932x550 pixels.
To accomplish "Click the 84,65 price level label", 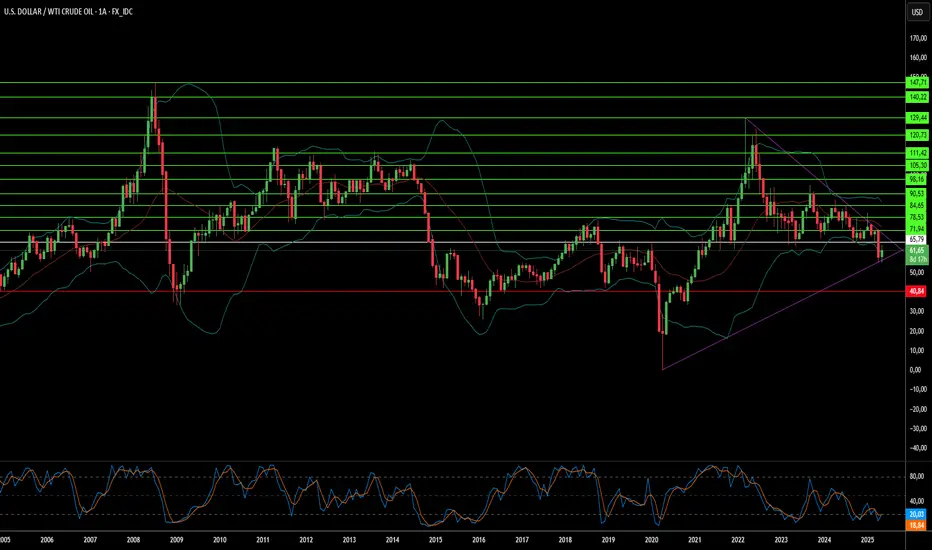I will pyautogui.click(x=917, y=205).
